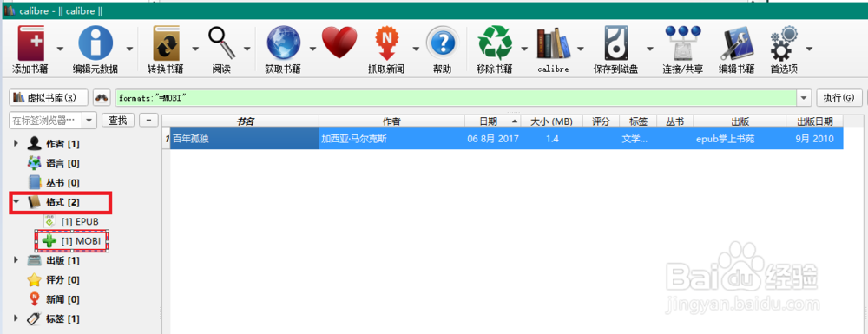Open the Add books dropdown arrow
Screen dimensions: 868x334
(x=60, y=49)
